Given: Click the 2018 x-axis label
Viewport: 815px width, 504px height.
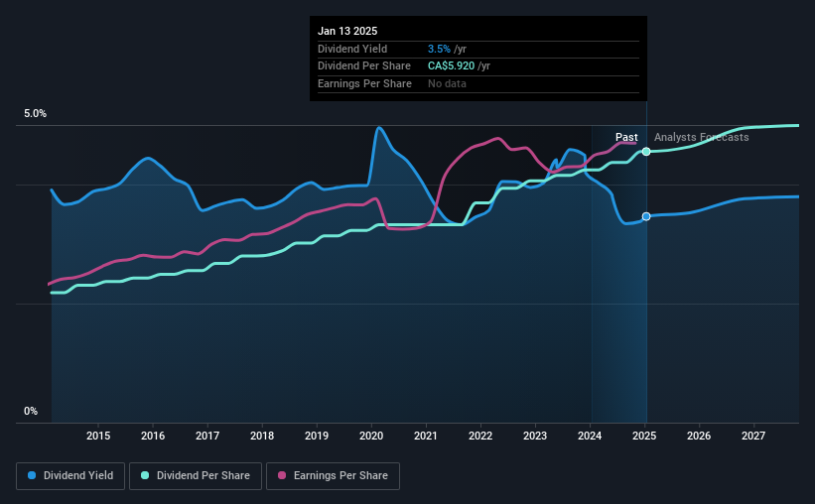Looking at the screenshot, I should tap(262, 436).
